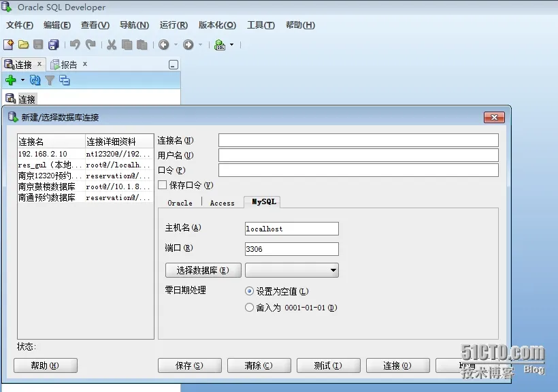The image size is (558, 392).
Task: Select the res_gul connection row
Action: [86, 165]
